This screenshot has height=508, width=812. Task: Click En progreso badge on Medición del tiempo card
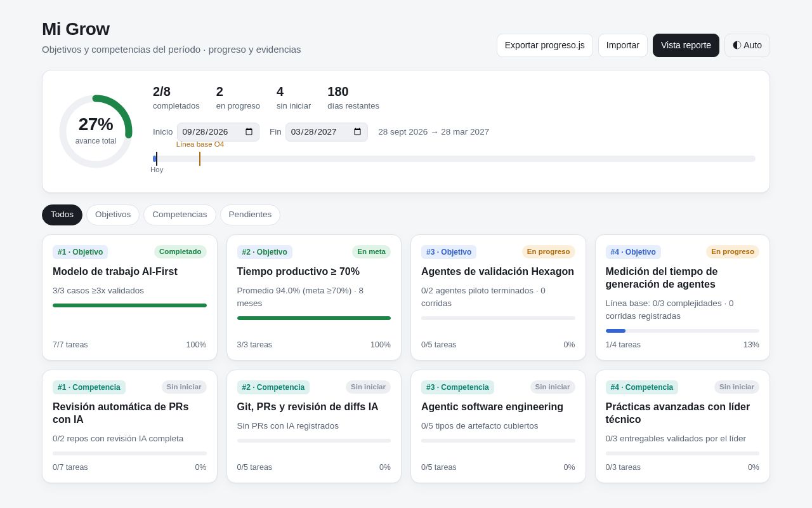[x=733, y=251]
